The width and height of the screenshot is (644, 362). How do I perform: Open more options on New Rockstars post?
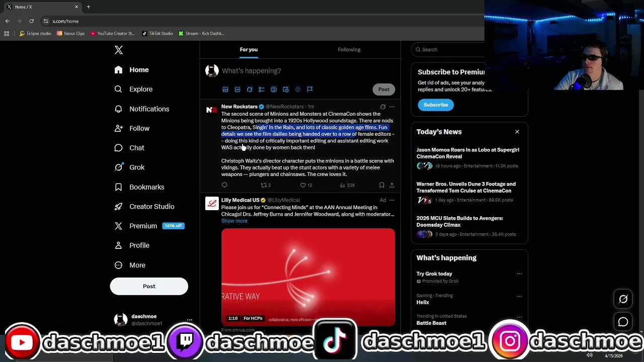coord(392,107)
